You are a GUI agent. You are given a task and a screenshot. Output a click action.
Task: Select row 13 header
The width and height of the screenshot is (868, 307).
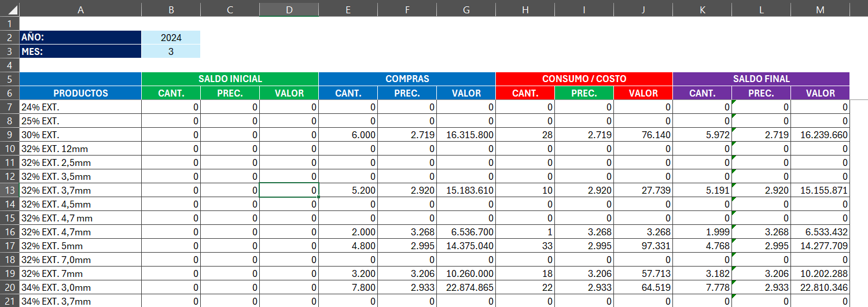(10, 190)
